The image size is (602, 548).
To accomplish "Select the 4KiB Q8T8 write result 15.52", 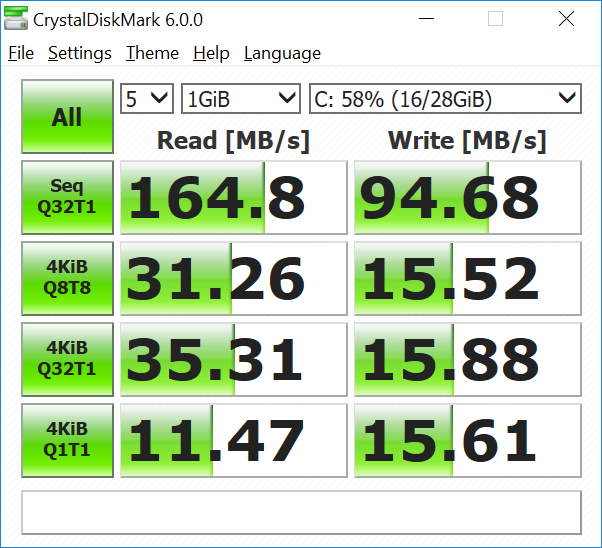I will (x=468, y=278).
